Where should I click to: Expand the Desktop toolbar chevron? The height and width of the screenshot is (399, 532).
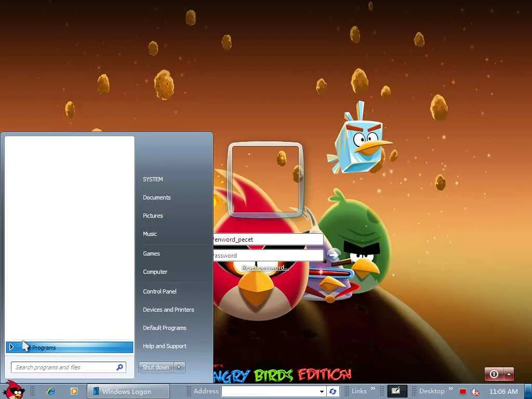point(451,389)
